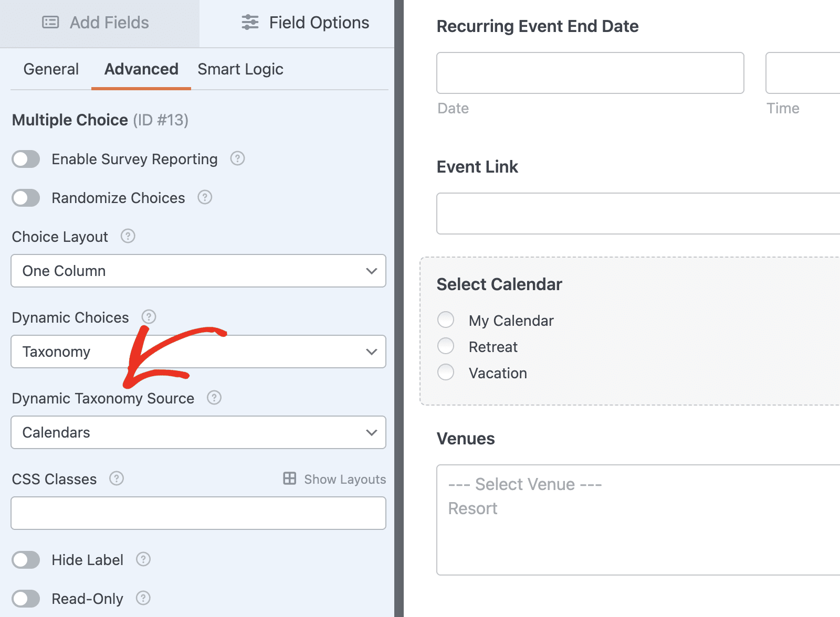The width and height of the screenshot is (840, 617).
Task: Go to the Add Fields panel
Action: (96, 23)
